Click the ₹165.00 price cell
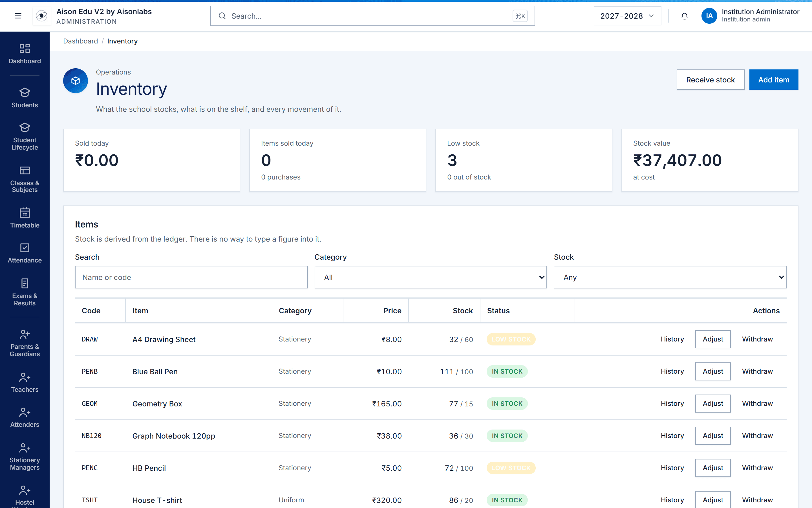The width and height of the screenshot is (812, 508). [387, 404]
